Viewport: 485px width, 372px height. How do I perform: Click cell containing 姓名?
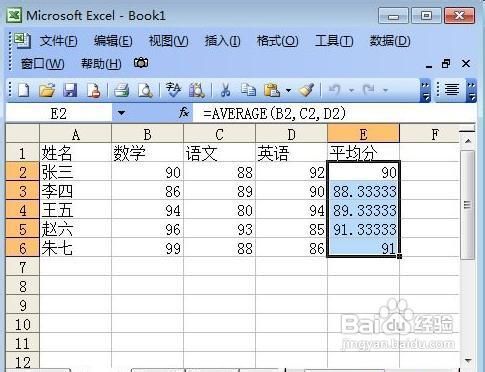click(x=76, y=153)
